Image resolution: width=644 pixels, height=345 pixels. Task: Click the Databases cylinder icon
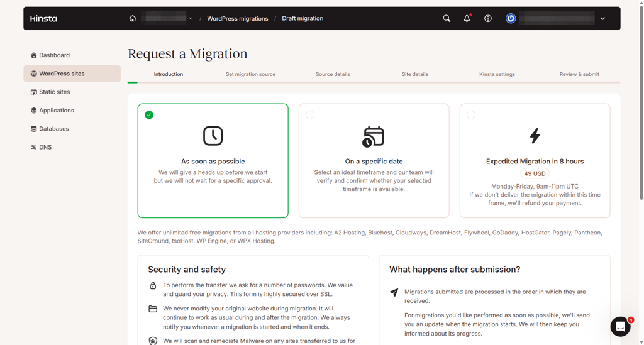coord(34,129)
